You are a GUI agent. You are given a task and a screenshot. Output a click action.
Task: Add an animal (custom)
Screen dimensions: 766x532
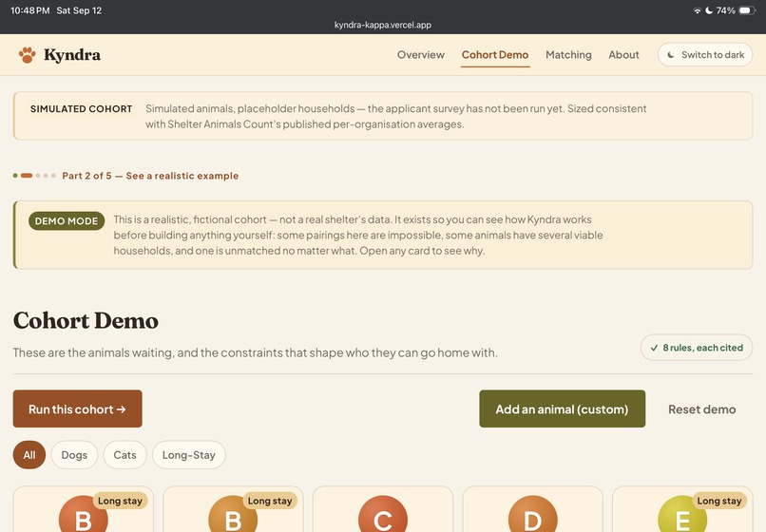pyautogui.click(x=563, y=408)
